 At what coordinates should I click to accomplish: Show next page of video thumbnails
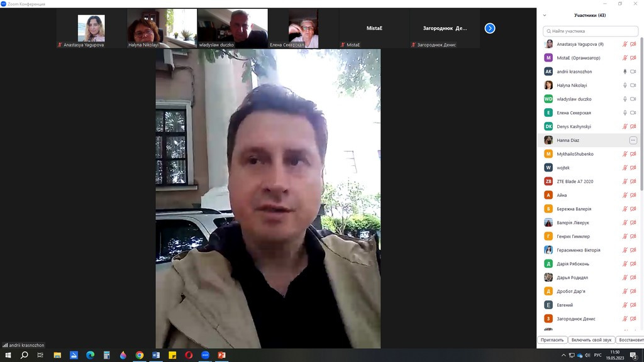(489, 28)
